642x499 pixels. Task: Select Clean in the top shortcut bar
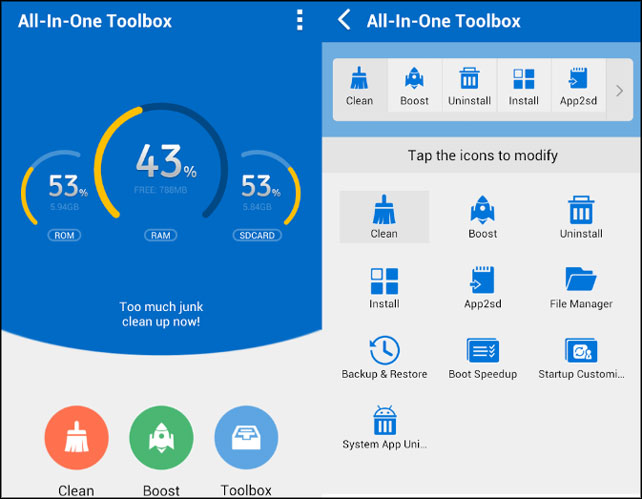359,87
